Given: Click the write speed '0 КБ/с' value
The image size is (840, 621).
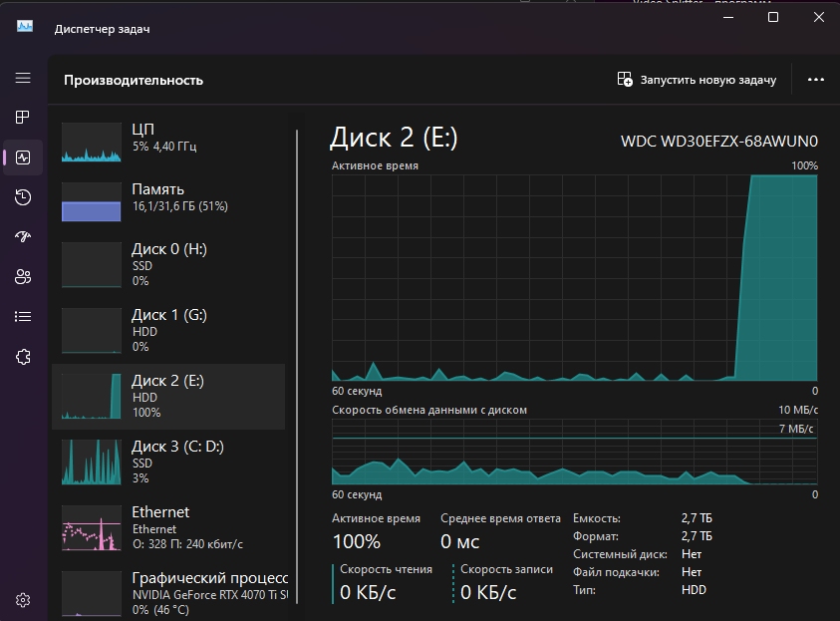Looking at the screenshot, I should 488,593.
